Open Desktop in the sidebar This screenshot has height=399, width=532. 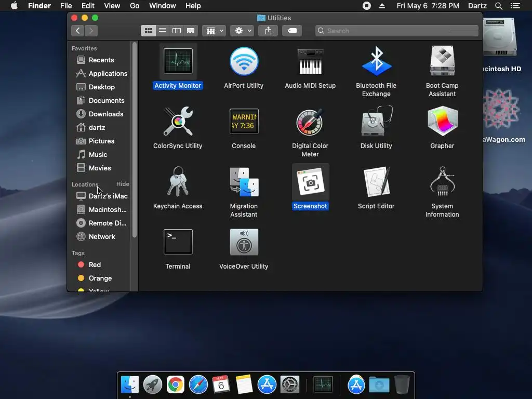pyautogui.click(x=101, y=87)
